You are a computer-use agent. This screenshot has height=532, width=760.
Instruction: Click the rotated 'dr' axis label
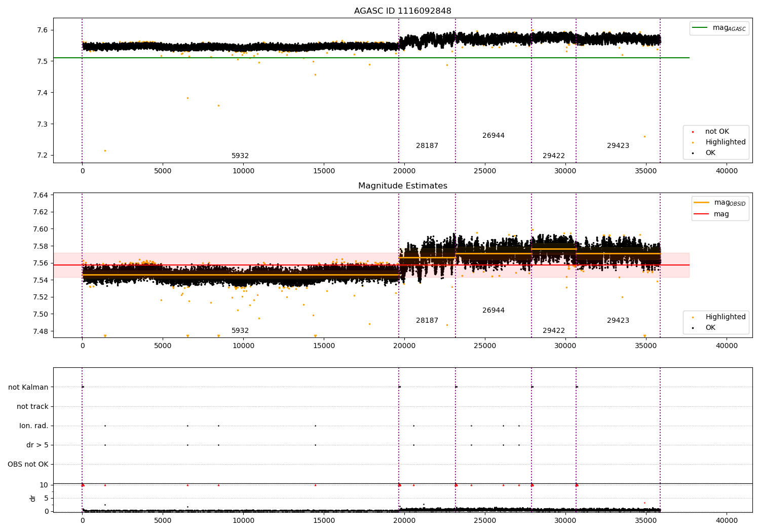point(33,498)
